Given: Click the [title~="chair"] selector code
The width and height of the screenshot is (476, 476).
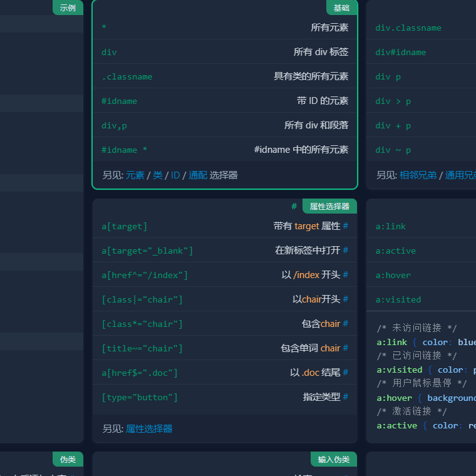Looking at the screenshot, I should click(142, 348).
